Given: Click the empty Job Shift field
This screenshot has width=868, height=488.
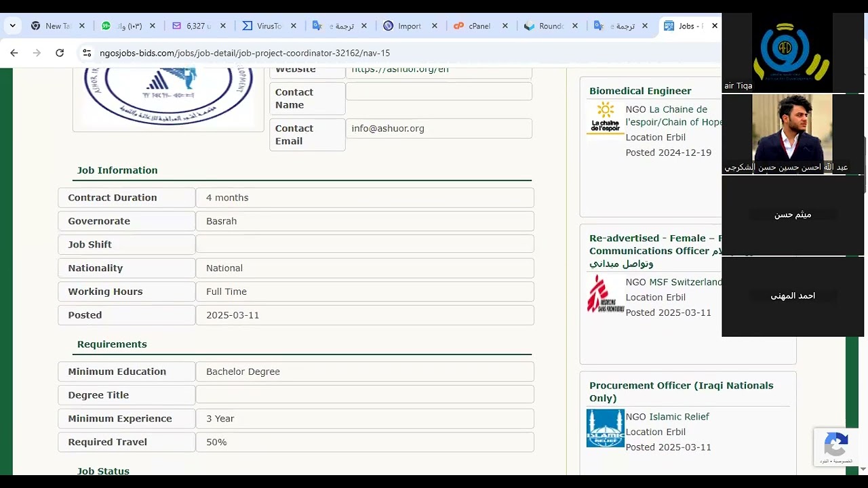Looking at the screenshot, I should point(365,244).
